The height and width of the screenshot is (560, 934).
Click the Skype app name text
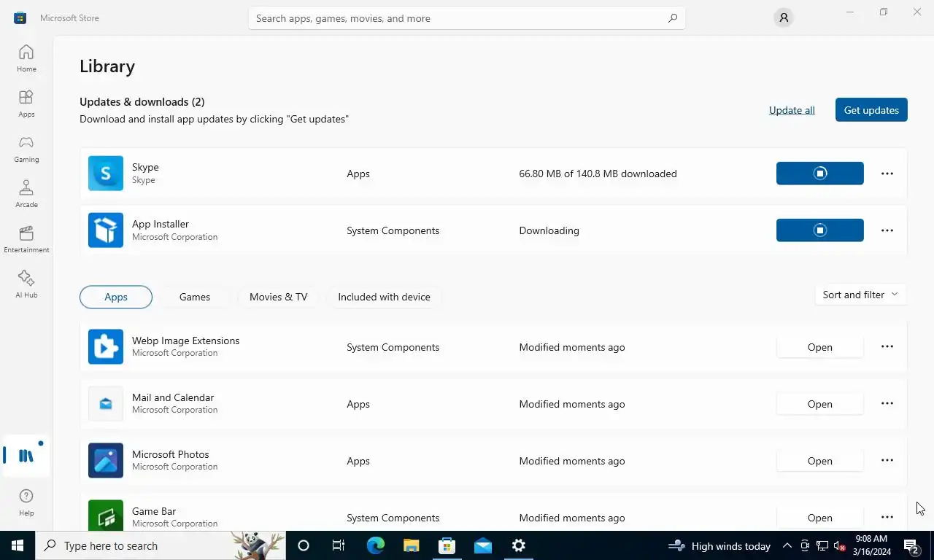coord(145,167)
